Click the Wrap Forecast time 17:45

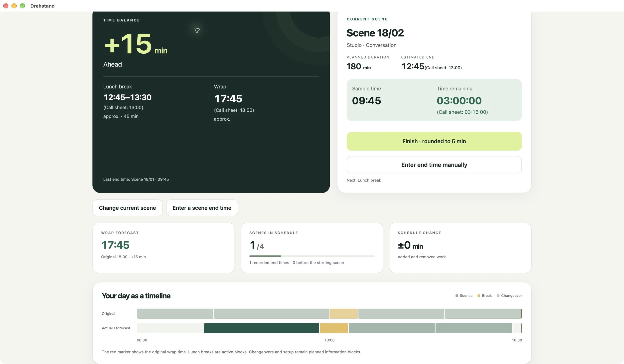(115, 245)
